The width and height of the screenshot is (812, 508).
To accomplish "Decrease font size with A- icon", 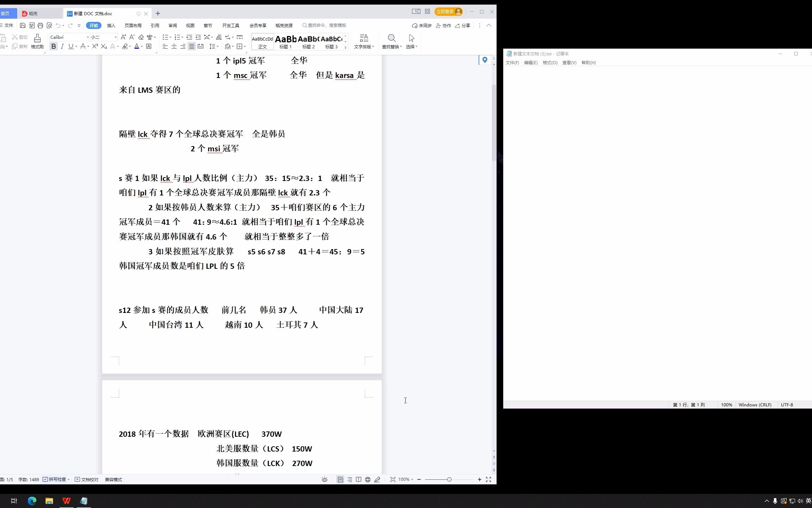I will point(132,37).
